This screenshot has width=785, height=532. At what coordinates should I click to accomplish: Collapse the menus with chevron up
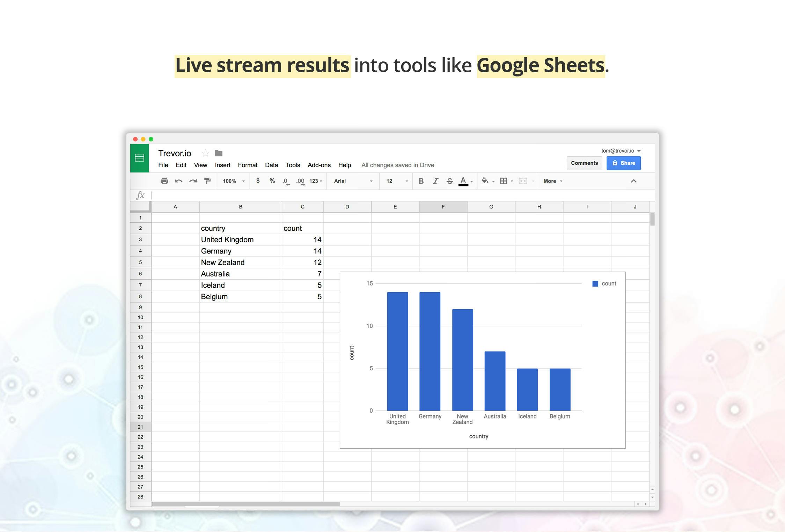[633, 181]
